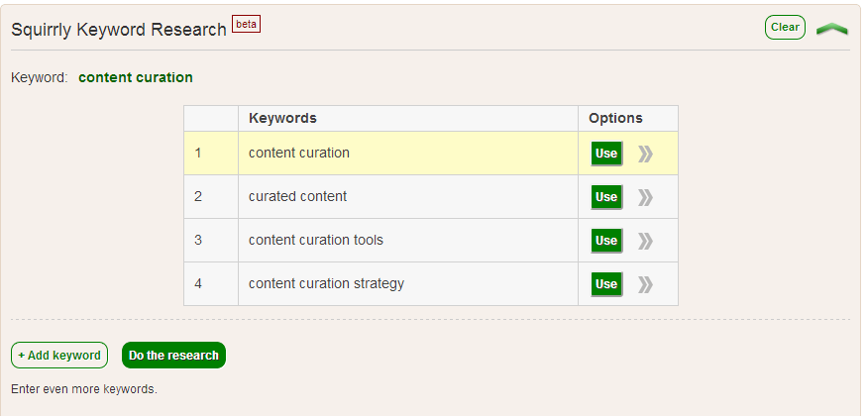Click double-chevron icon for content curation tools

[646, 241]
